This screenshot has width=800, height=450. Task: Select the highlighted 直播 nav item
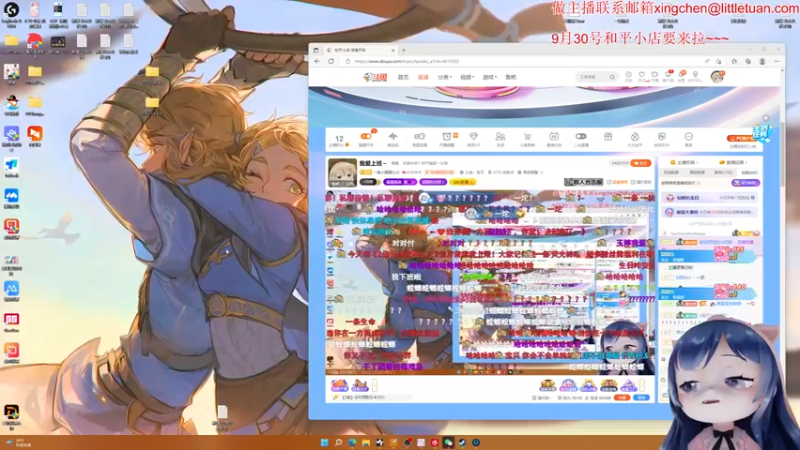click(x=423, y=77)
